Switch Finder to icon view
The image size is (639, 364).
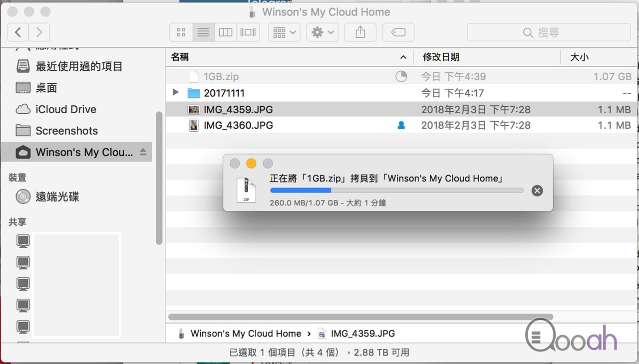[x=181, y=32]
